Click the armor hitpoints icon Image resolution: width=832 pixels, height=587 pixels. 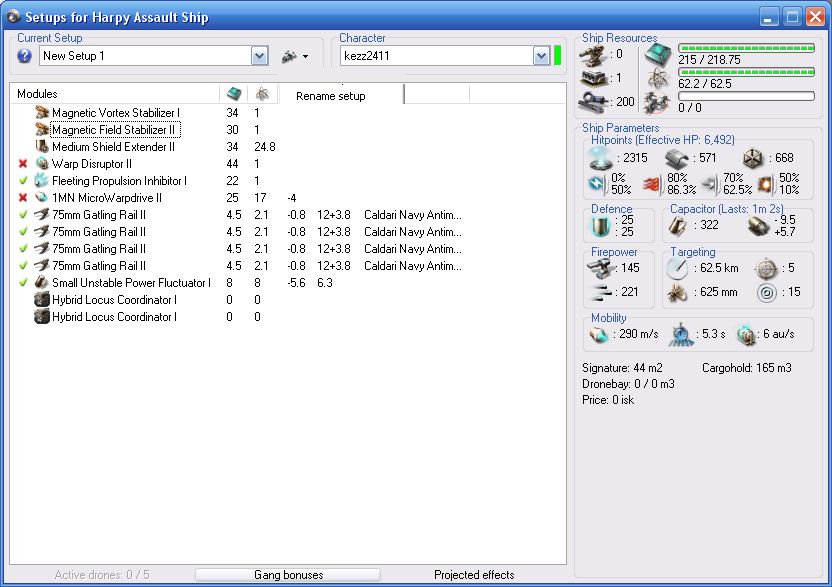coord(677,158)
